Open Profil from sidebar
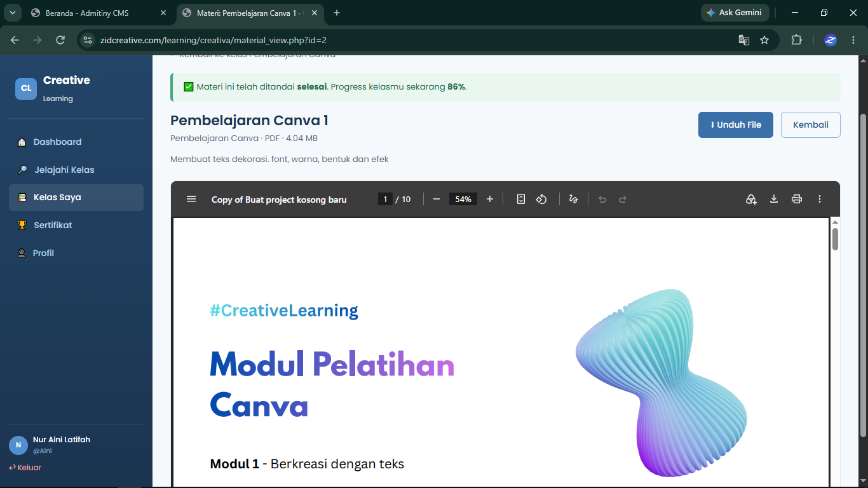This screenshot has height=488, width=868. 76,253
